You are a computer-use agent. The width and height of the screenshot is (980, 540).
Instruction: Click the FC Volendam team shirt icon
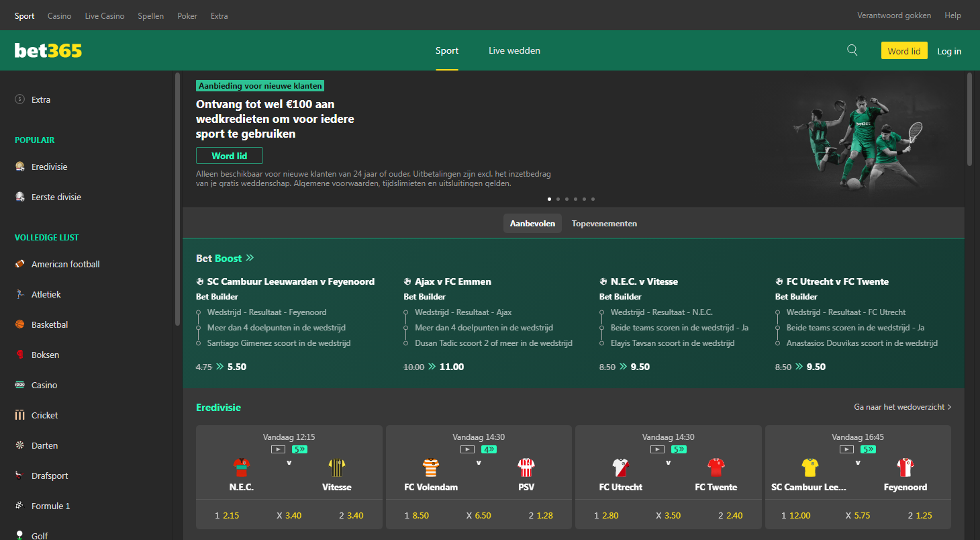pos(431,467)
